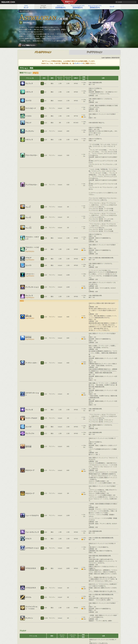Open the Melee DPS 近接物理DPS tab

tap(60, 7)
